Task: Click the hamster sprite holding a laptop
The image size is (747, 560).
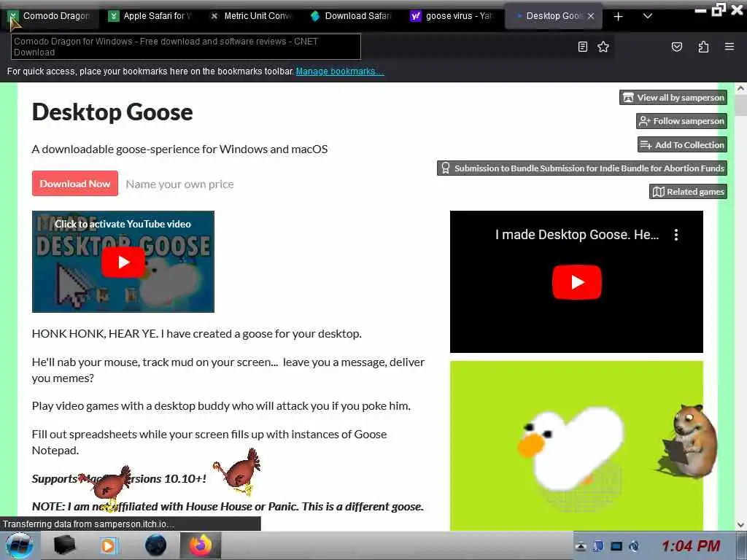Action: click(x=687, y=441)
